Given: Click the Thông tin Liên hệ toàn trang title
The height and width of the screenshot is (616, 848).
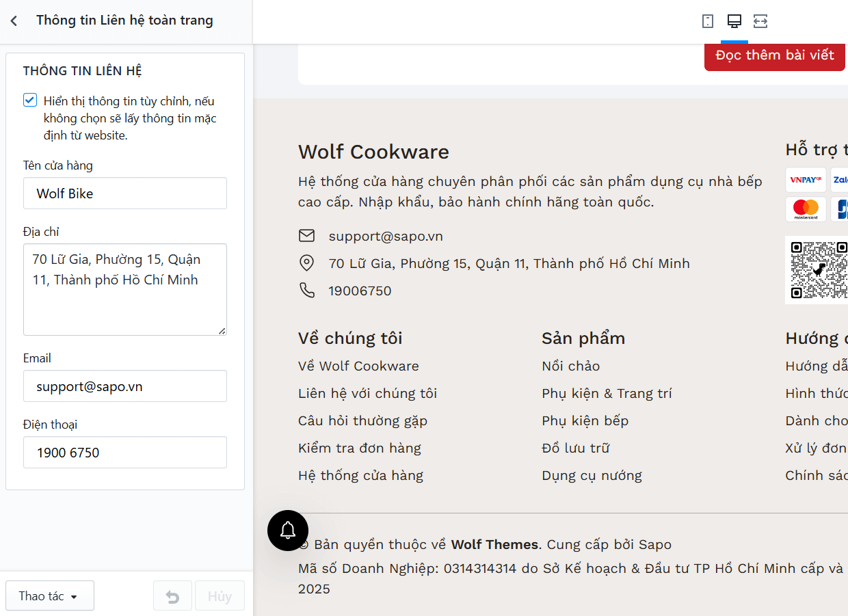Looking at the screenshot, I should pos(125,21).
